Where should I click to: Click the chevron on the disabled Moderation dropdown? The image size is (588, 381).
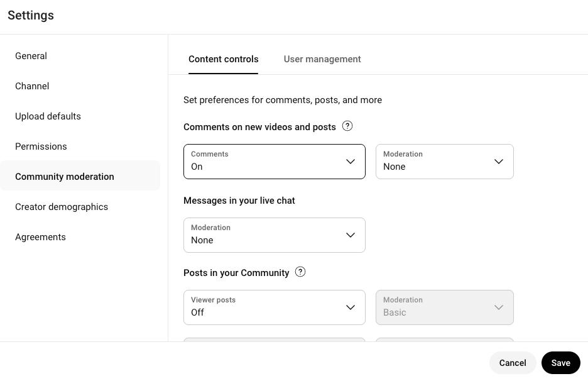(499, 307)
